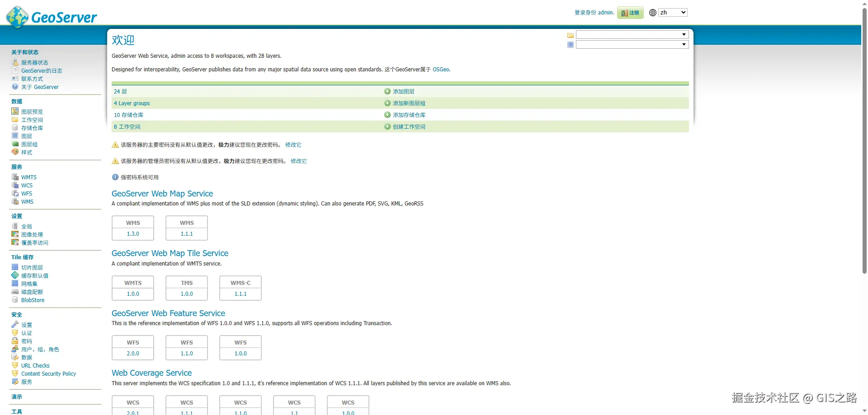Viewport: 868px width, 415px height.
Task: Open WFS 1.1.0 capabilities
Action: [x=187, y=354]
